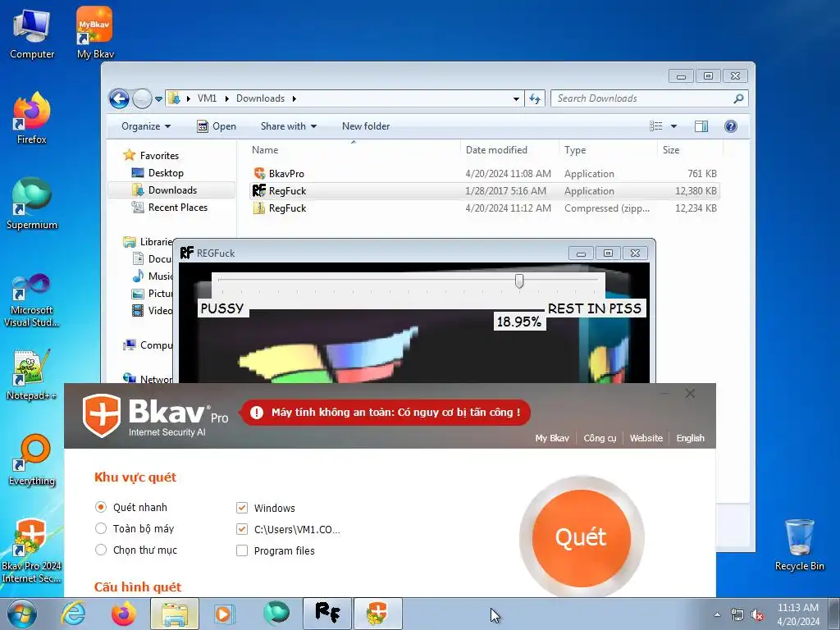Select Recent Places in Favorites

(x=177, y=208)
